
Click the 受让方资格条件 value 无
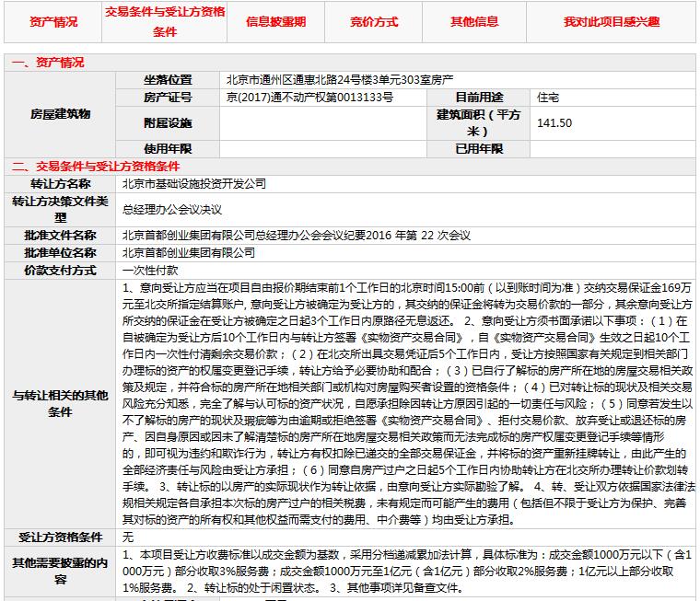(x=128, y=536)
